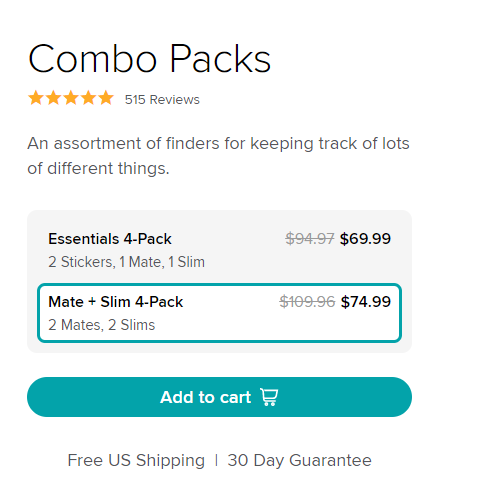
Task: Click the first orange rating star
Action: click(36, 98)
